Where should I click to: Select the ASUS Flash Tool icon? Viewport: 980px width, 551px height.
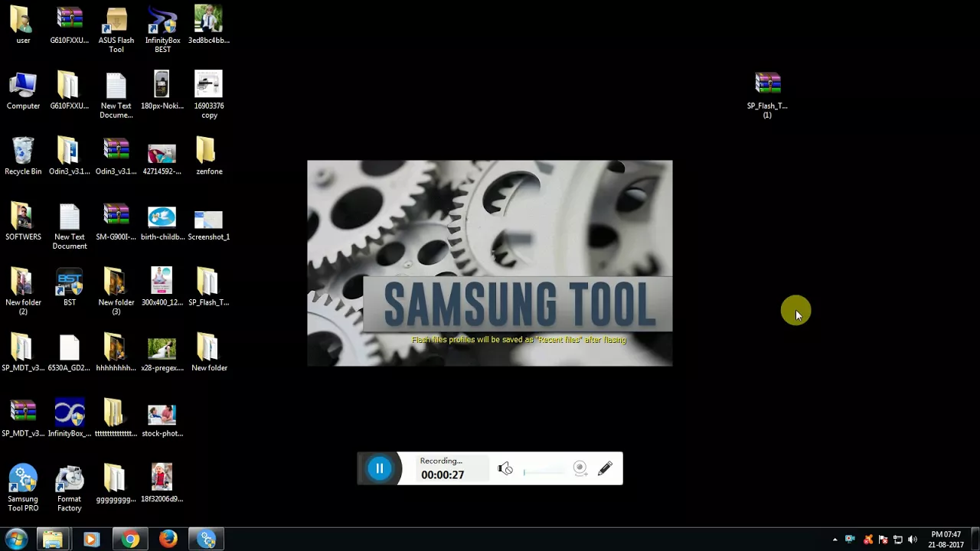click(116, 30)
